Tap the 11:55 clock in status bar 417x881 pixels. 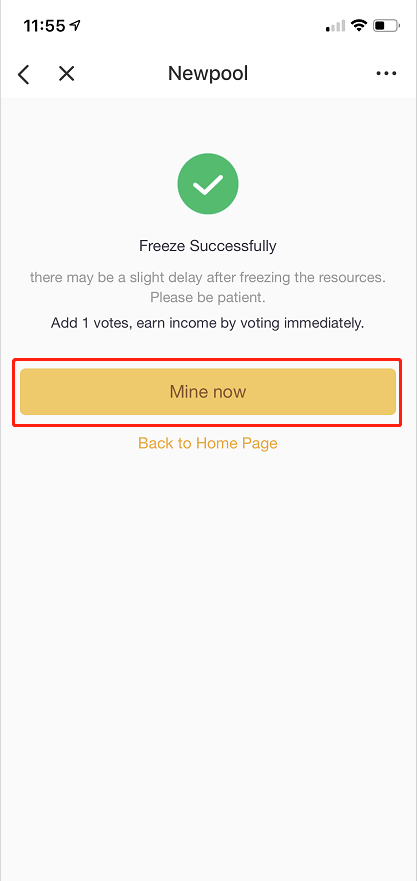coord(44,26)
